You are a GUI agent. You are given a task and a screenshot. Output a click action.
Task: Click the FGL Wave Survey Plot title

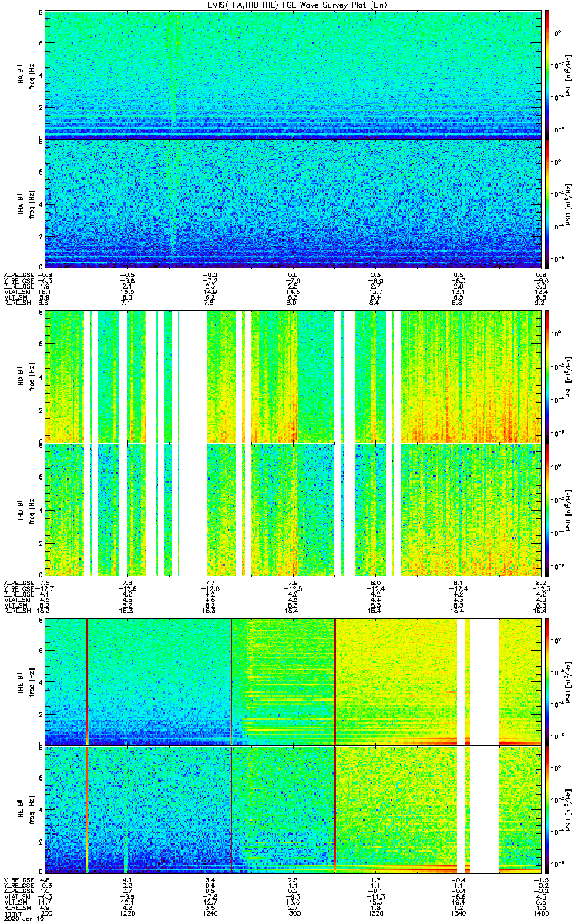pyautogui.click(x=293, y=5)
